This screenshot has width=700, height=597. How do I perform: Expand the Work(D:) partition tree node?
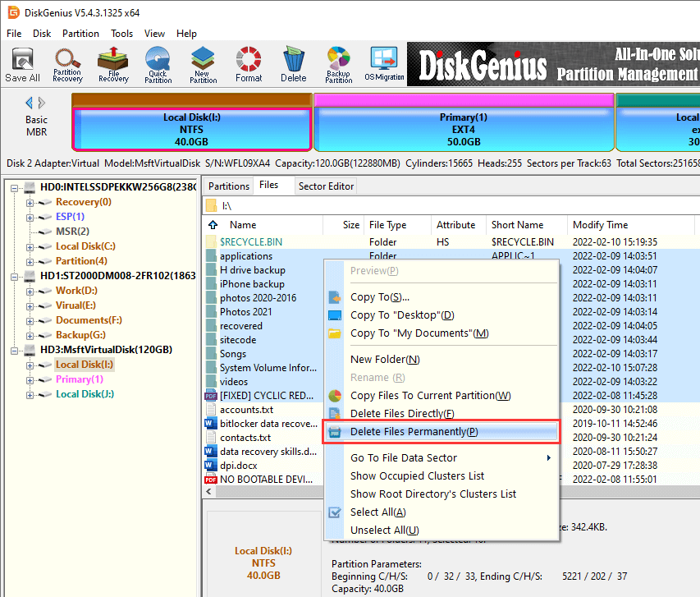(x=30, y=291)
